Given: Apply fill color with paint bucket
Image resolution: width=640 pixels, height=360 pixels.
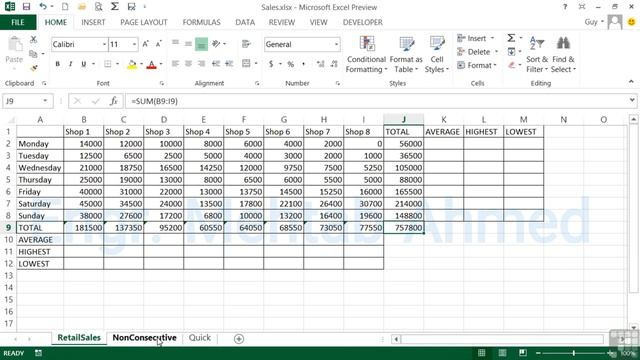Looking at the screenshot, I should 132,64.
